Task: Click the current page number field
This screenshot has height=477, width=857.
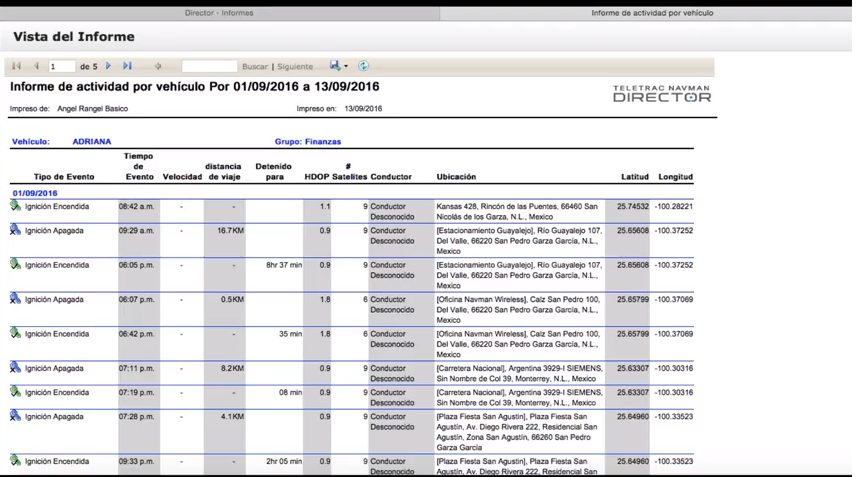Action: tap(62, 67)
